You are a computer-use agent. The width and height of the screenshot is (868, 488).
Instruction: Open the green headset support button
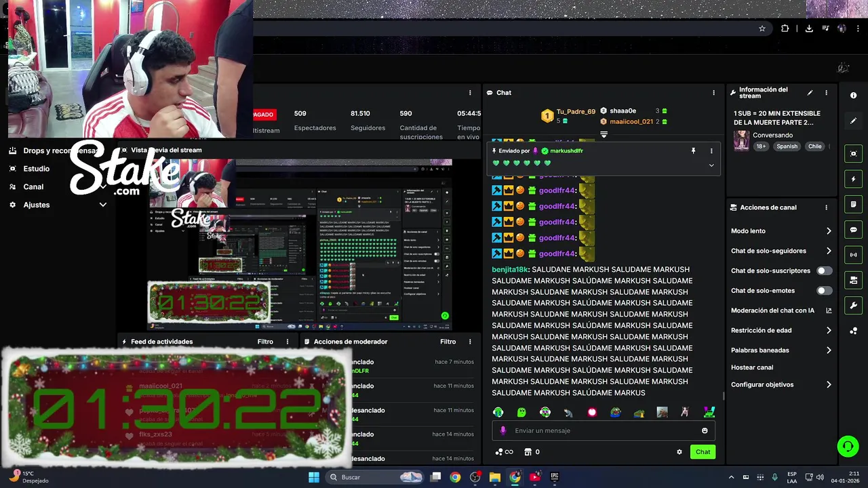coord(847,446)
